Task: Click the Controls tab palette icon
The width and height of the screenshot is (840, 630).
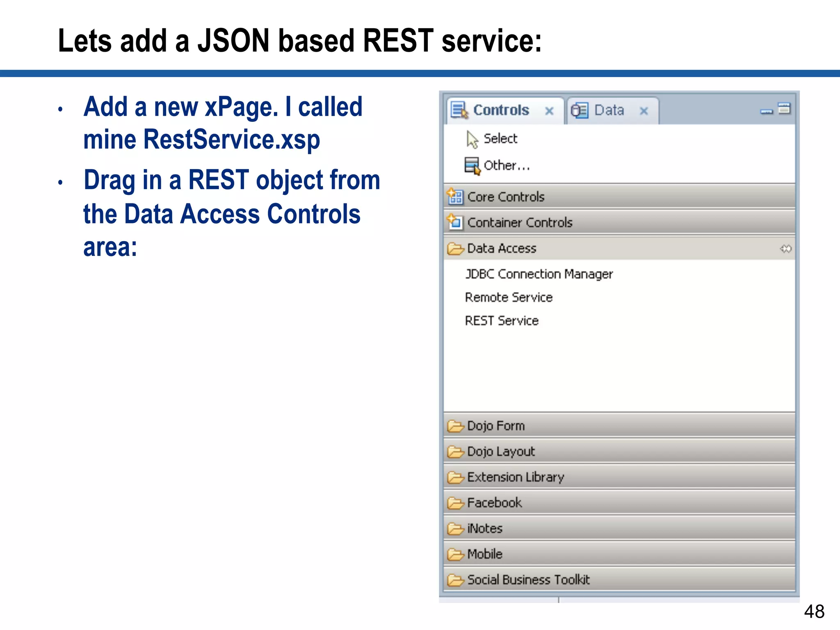Action: point(459,110)
